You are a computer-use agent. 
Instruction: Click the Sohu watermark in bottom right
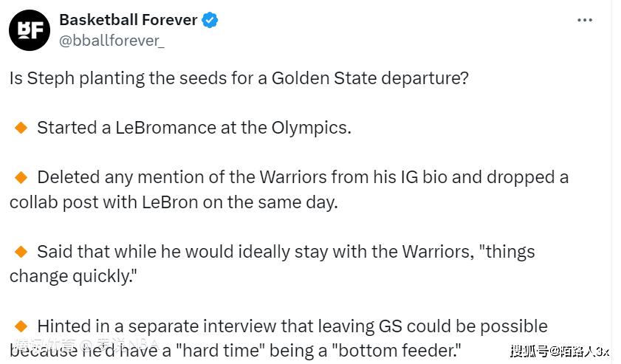click(x=560, y=351)
